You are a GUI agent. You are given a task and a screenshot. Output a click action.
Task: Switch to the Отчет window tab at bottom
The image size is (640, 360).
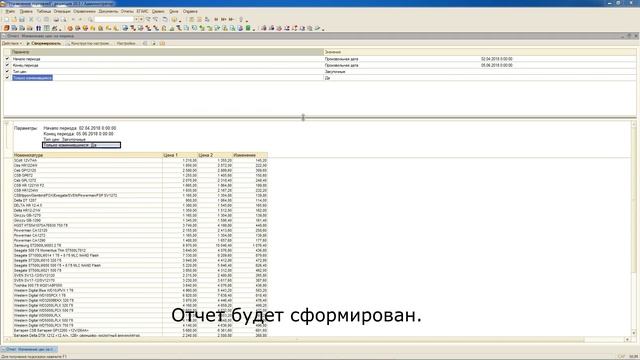29,349
